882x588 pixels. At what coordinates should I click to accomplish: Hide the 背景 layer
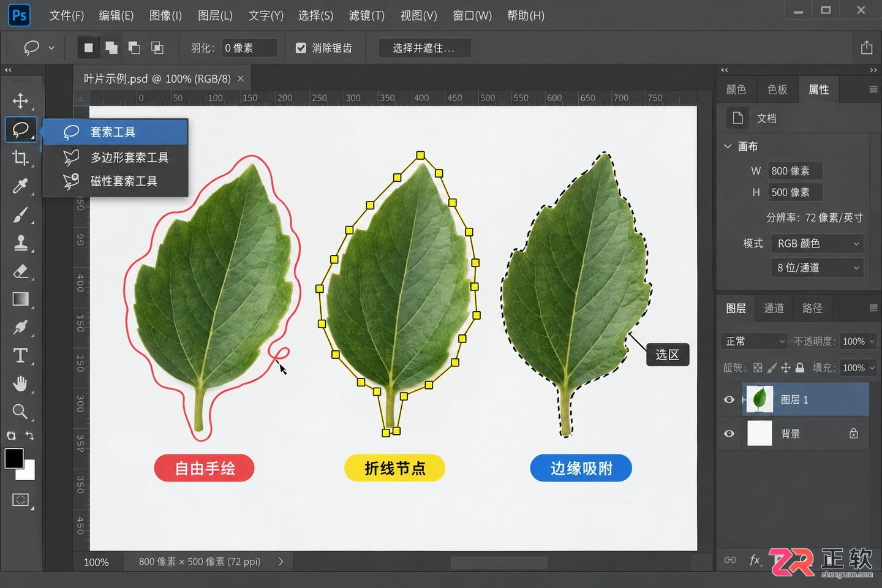pos(729,434)
